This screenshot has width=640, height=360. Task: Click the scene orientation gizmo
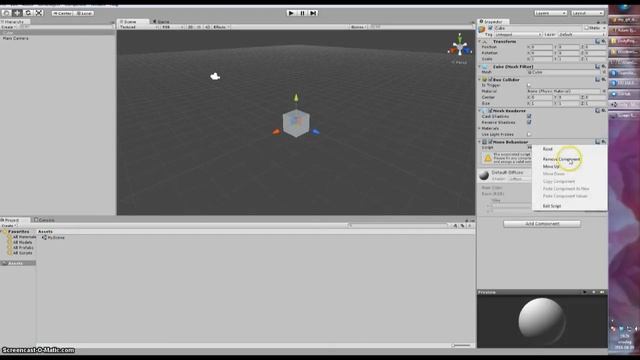[x=460, y=47]
